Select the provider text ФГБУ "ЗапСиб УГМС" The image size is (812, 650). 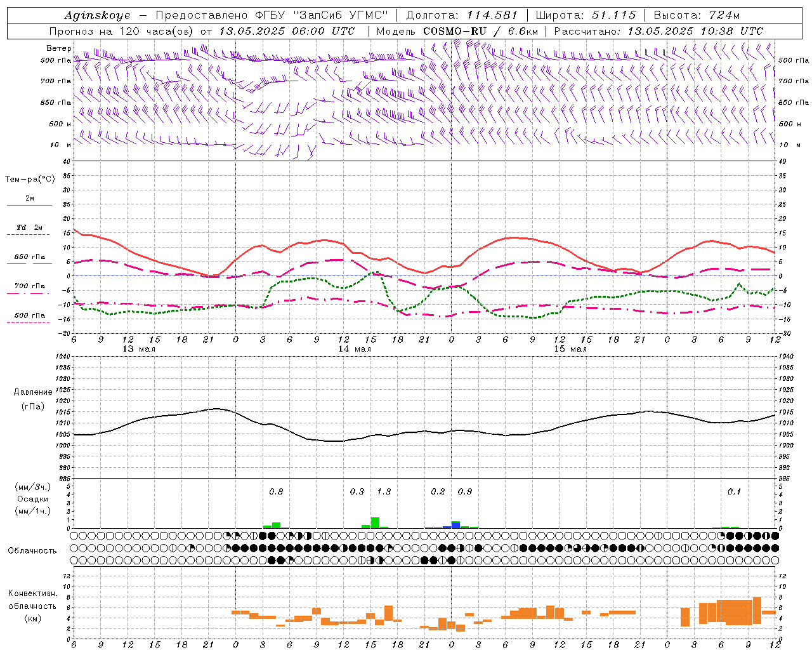[x=321, y=15]
